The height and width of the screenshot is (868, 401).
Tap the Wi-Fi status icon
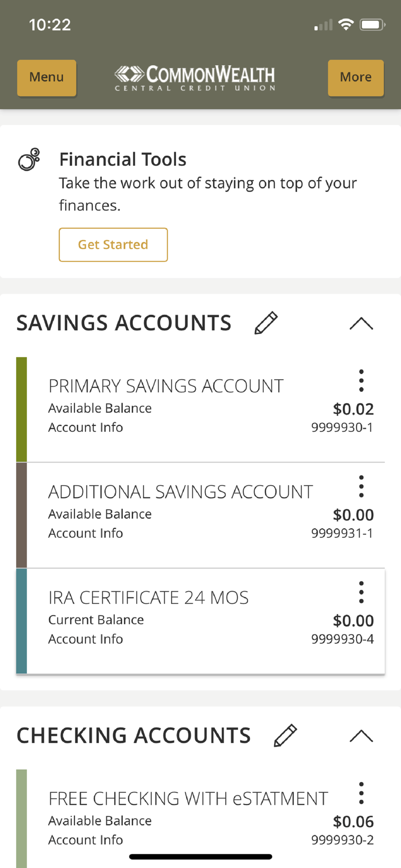click(x=346, y=25)
